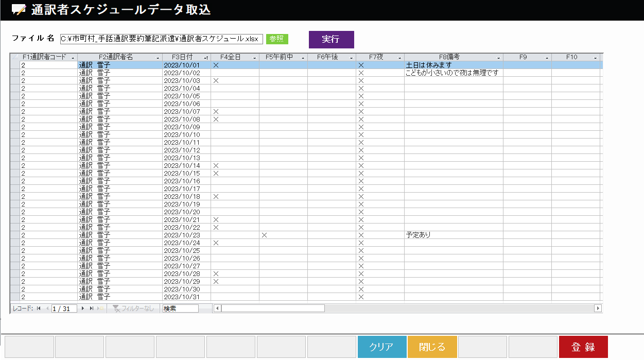This screenshot has width=644, height=360.
Task: Click remark cell 土日は休みます
Action: pos(454,65)
